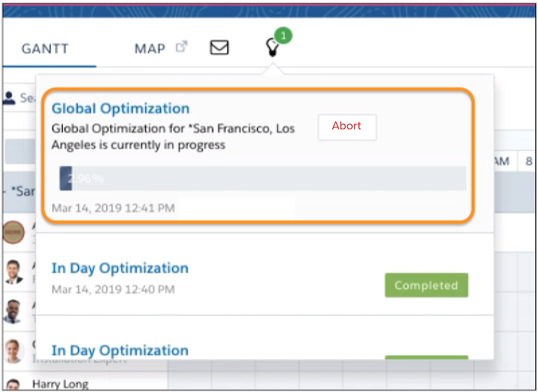
Task: Open map in new window icon
Action: point(182,47)
